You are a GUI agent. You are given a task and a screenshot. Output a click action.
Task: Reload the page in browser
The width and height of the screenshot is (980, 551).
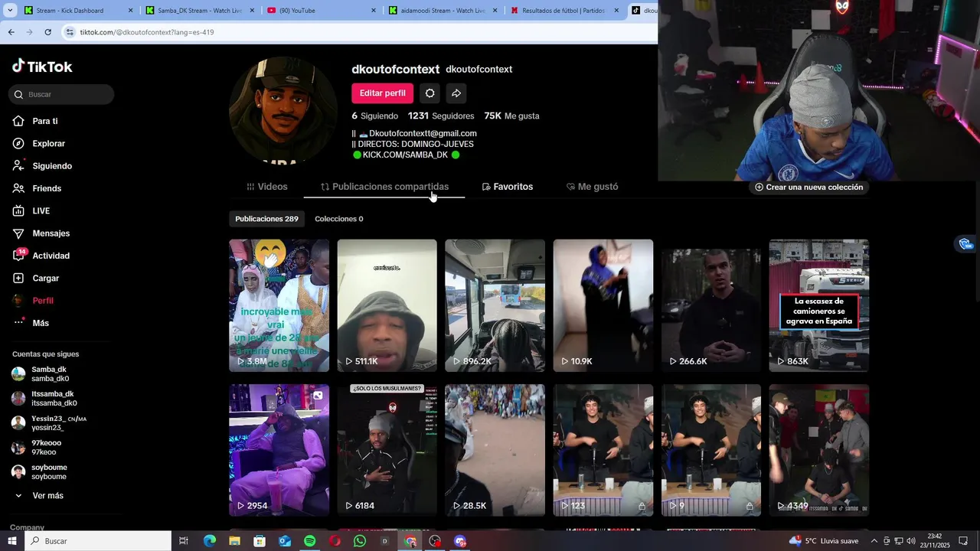(47, 32)
